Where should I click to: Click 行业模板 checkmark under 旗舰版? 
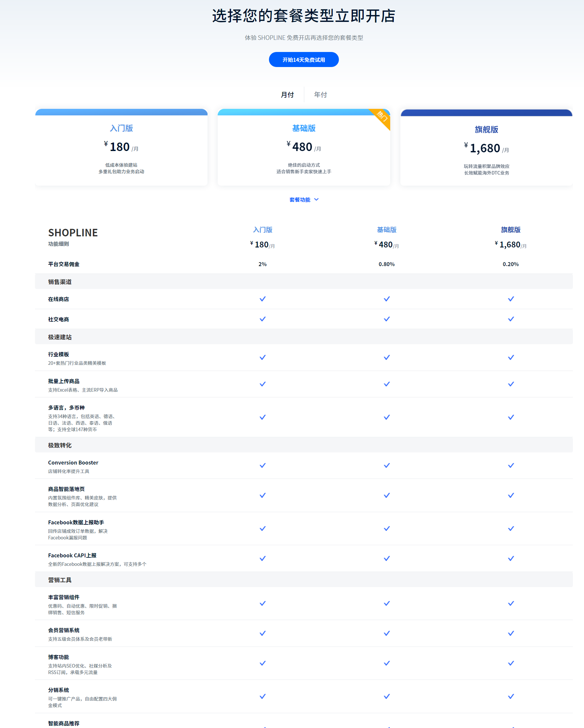pyautogui.click(x=511, y=357)
